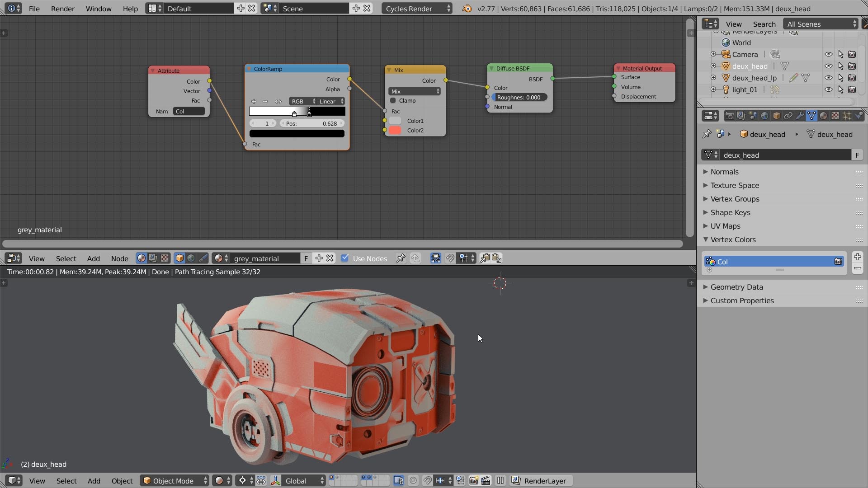Open the Window menu

[x=99, y=9]
